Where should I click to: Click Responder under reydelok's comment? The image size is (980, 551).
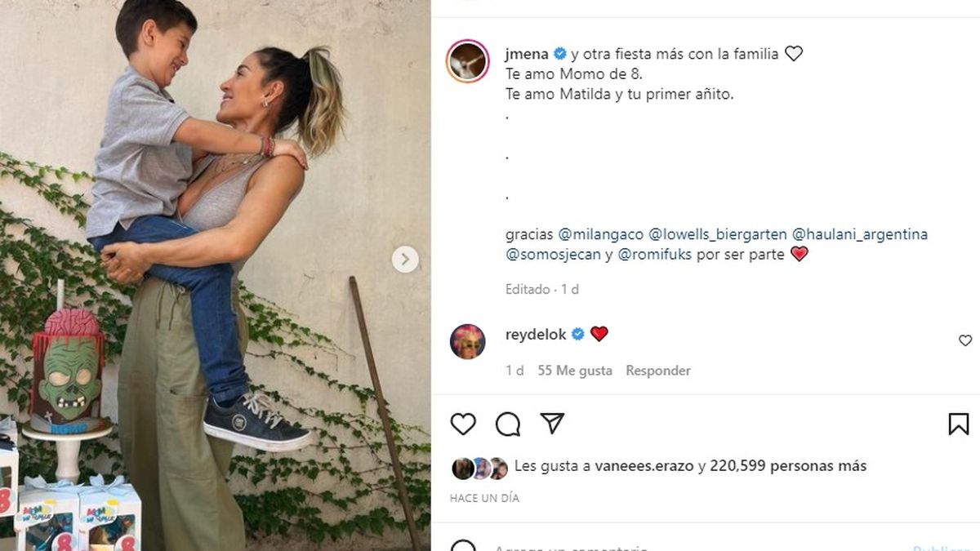[x=658, y=371]
